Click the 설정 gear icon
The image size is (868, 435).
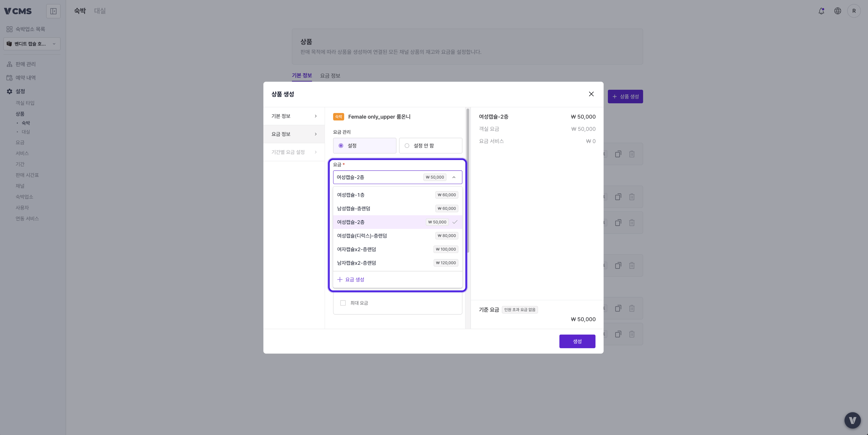coord(10,91)
